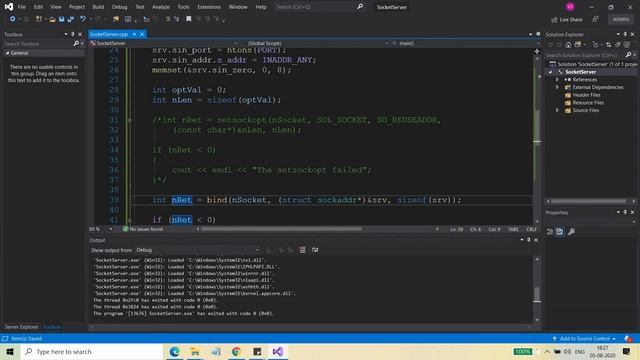Image resolution: width=640 pixels, height=360 pixels.
Task: Click the No issues found indicator
Action: coord(143,229)
